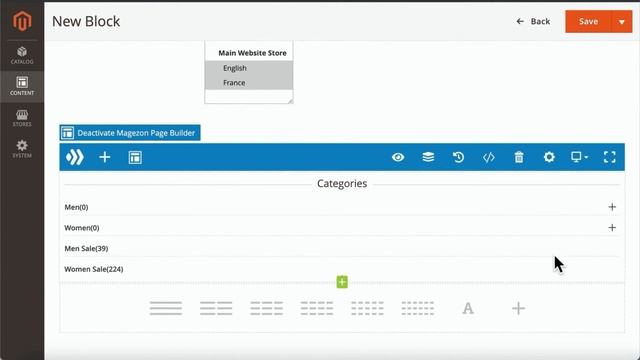Expand the Women(0) category plus
This screenshot has height=360, width=640.
point(612,228)
